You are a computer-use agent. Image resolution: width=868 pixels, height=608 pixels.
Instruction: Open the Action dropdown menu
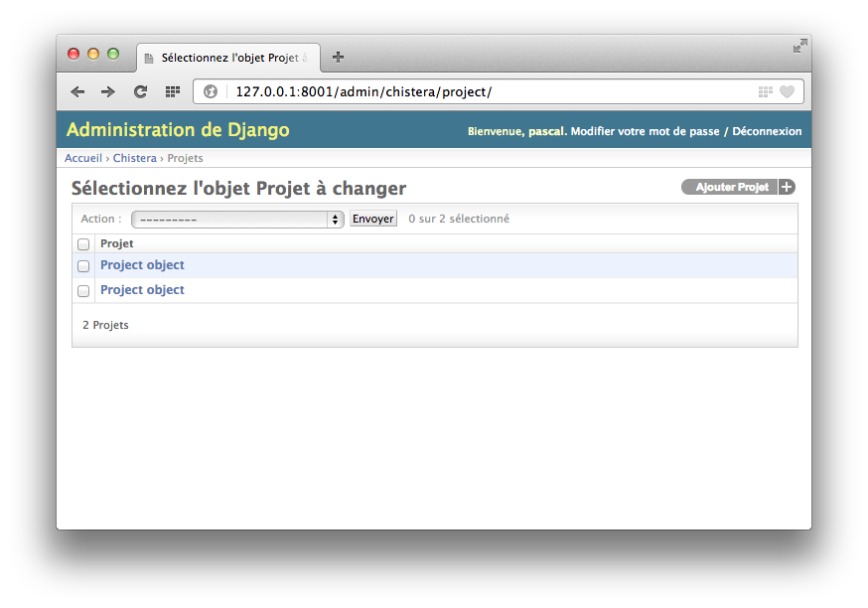237,220
